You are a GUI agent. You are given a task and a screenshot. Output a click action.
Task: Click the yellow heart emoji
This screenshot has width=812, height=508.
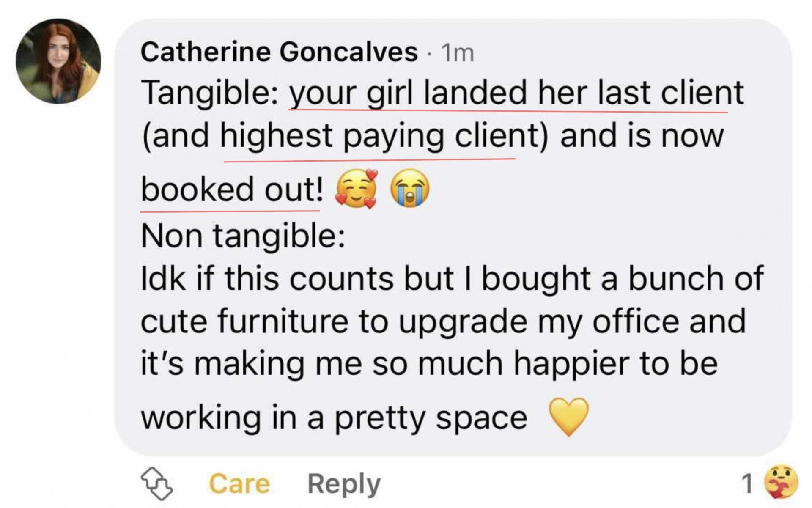pyautogui.click(x=568, y=416)
